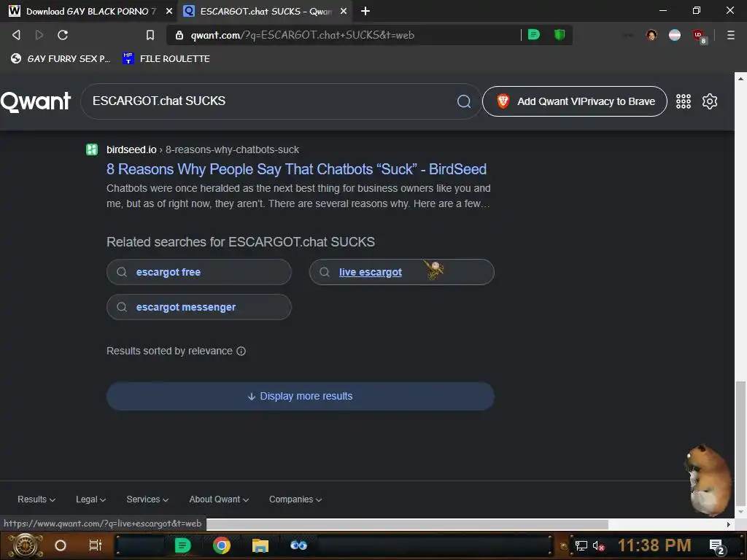Open a new tab with the plus button

click(x=365, y=11)
